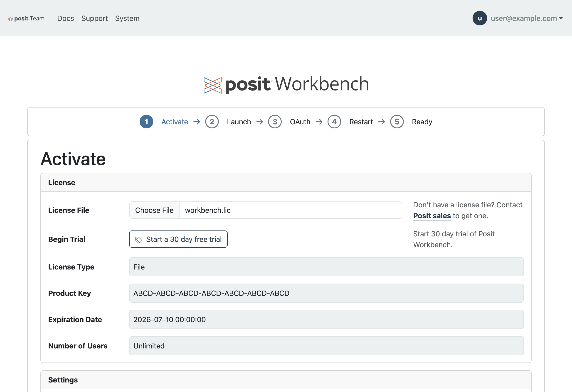Click the posit Workbench logo
Viewport: 572px width, 392px height.
[286, 84]
